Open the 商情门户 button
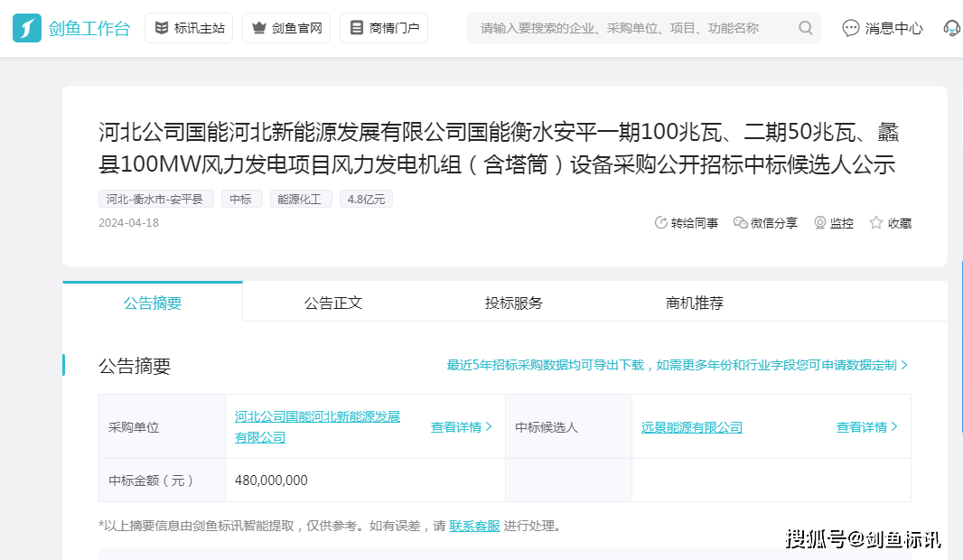Image resolution: width=963 pixels, height=560 pixels. [x=384, y=28]
